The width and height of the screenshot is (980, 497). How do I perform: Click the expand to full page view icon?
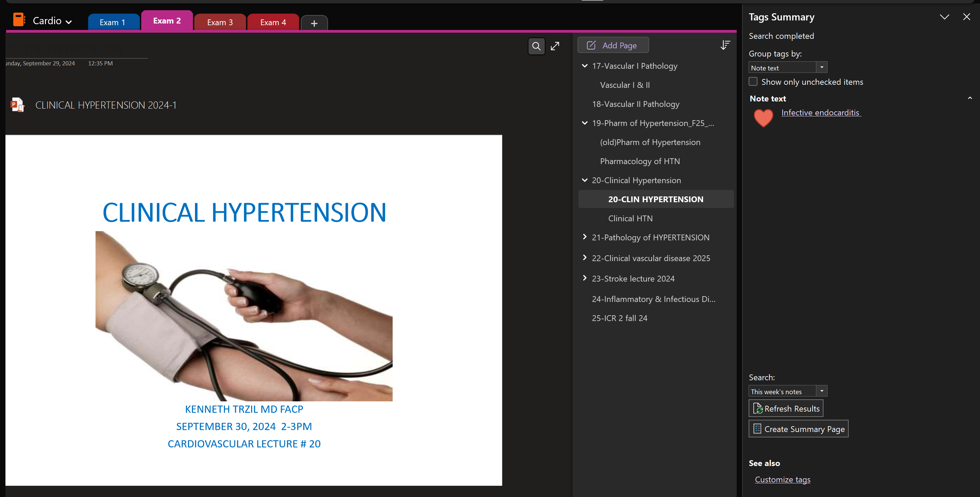[555, 46]
